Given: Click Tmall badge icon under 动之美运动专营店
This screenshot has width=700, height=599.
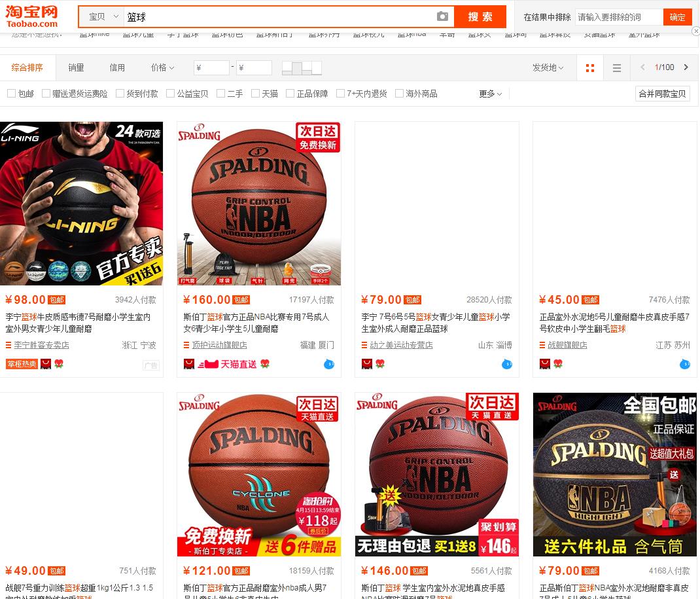Looking at the screenshot, I should coord(366,364).
